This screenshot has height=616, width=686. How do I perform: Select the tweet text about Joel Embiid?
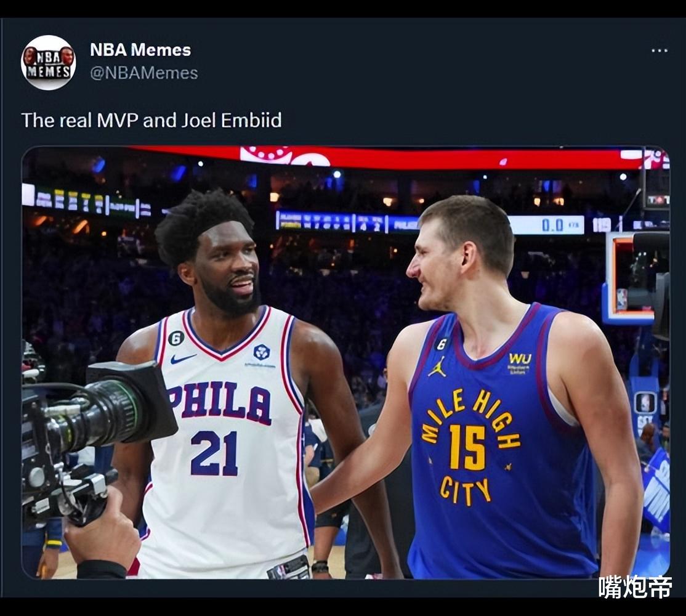pos(151,120)
